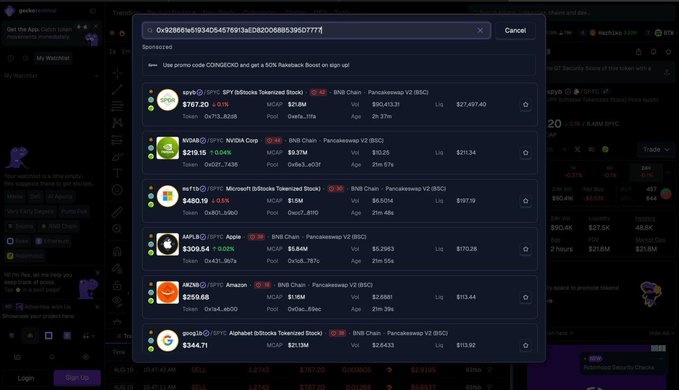Expand the My Watchlist dropdown arrow
Screen dimensions: 679x390
coord(96,76)
